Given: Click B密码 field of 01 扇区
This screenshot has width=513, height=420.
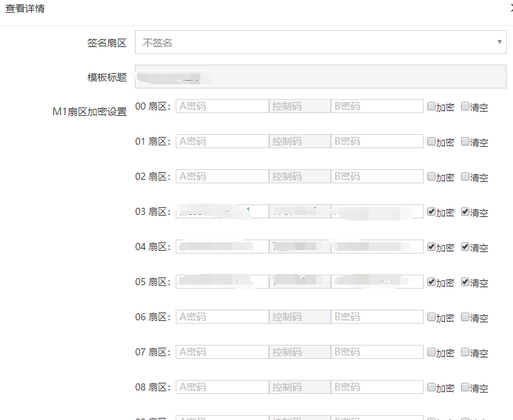Looking at the screenshot, I should tap(377, 141).
